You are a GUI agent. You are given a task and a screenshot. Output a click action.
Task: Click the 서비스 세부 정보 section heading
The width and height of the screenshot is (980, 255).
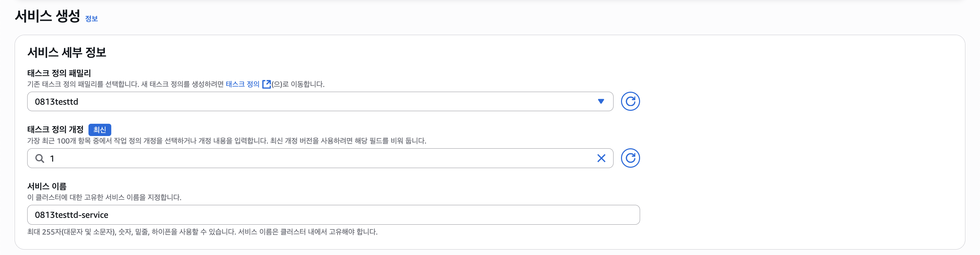(67, 52)
